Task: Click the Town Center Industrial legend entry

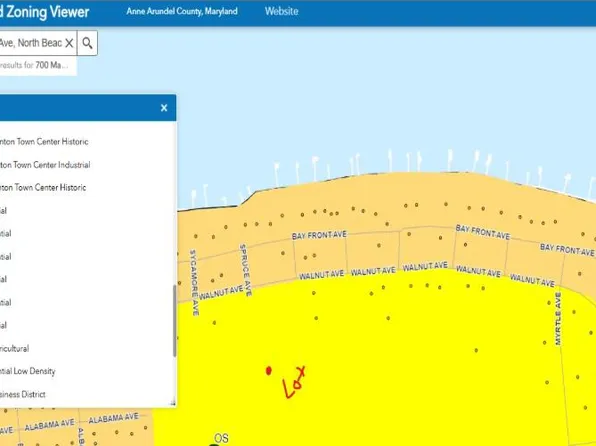Action: (x=45, y=165)
